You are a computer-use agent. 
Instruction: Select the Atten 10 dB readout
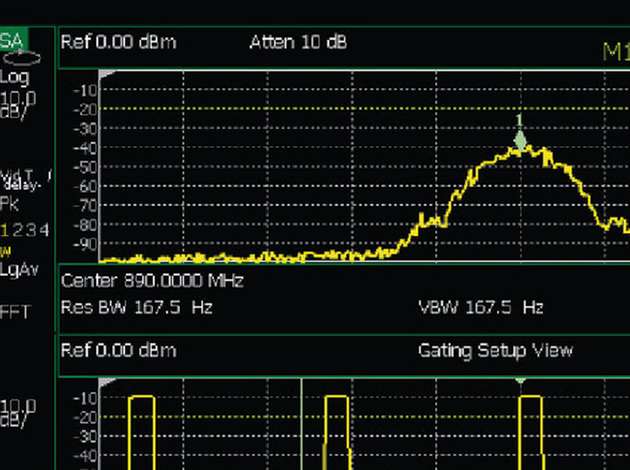(298, 42)
